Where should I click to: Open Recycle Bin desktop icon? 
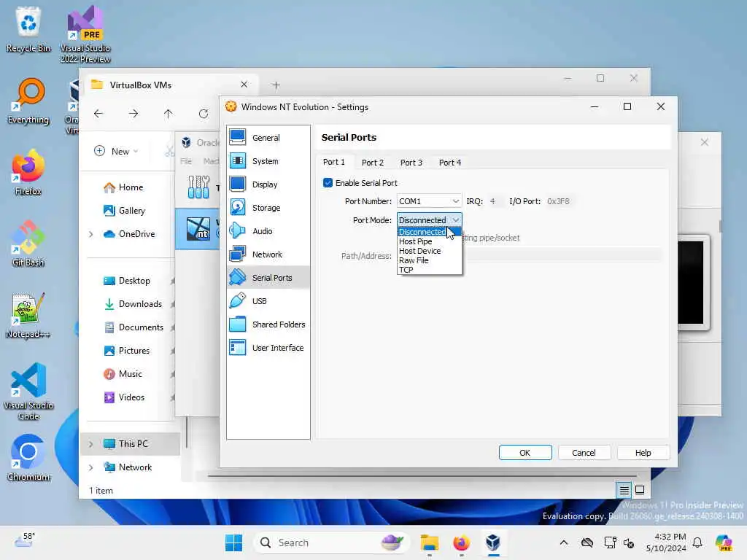28,29
